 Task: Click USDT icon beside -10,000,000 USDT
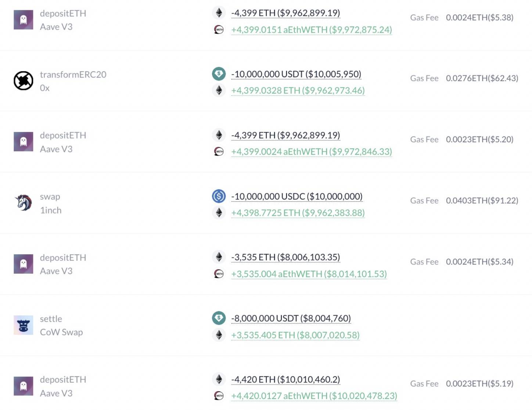point(219,74)
